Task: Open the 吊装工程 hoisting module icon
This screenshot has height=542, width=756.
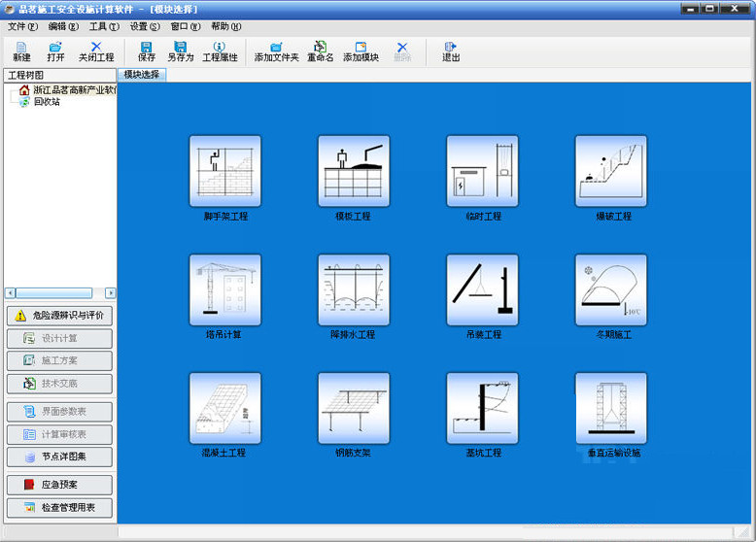Action: (482, 290)
